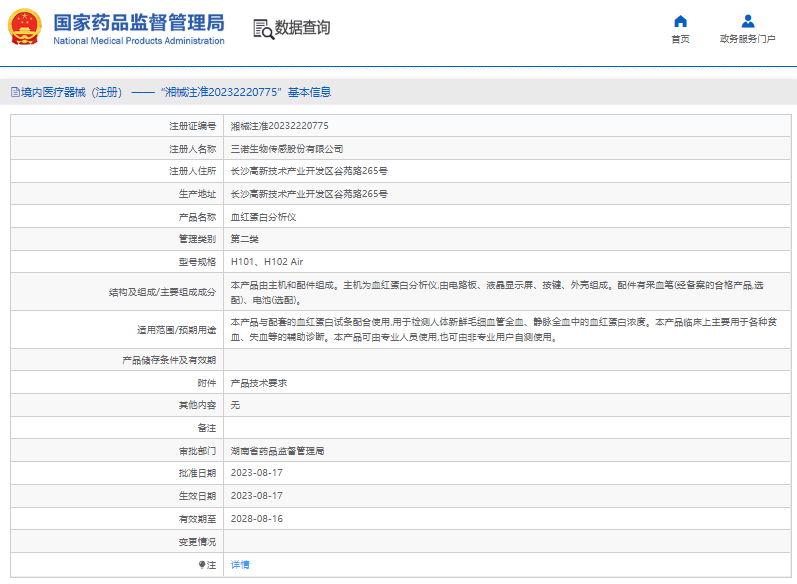Click the 国家药品监督管理局 title
Screen dimensions: 797x584
tap(139, 23)
